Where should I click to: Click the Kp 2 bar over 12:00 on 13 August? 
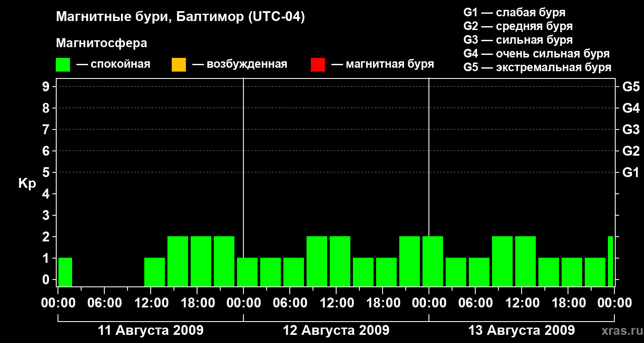tap(526, 261)
